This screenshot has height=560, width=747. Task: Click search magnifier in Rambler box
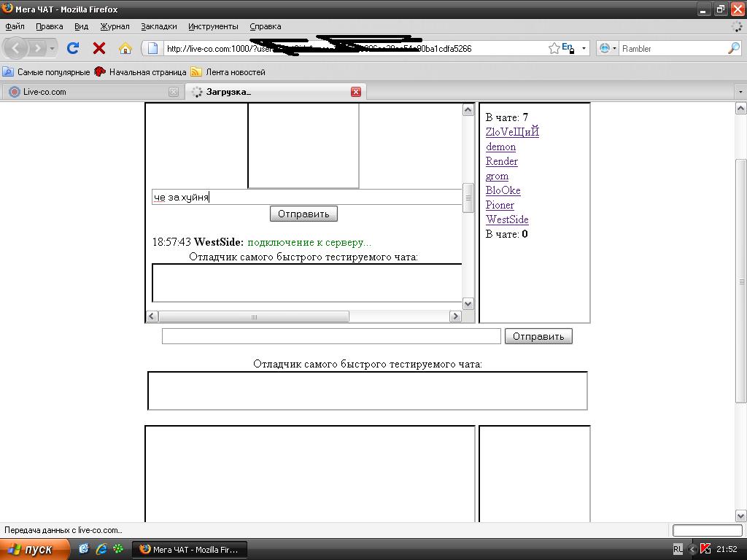click(x=733, y=48)
